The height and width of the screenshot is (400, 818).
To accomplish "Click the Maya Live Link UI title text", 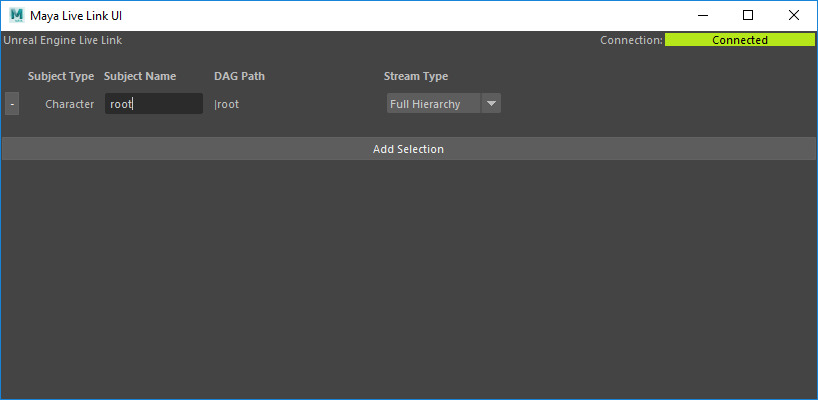I will coord(76,15).
